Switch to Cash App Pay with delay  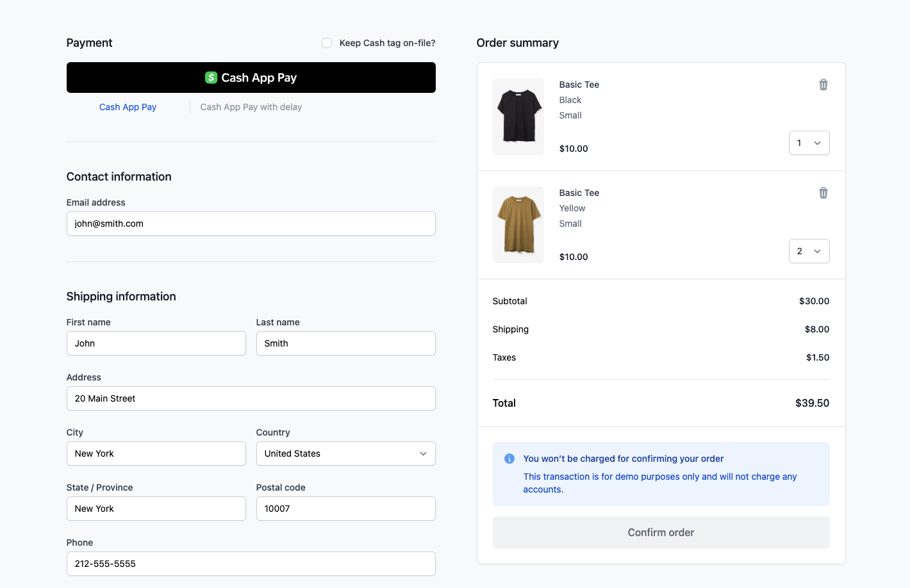coord(251,107)
